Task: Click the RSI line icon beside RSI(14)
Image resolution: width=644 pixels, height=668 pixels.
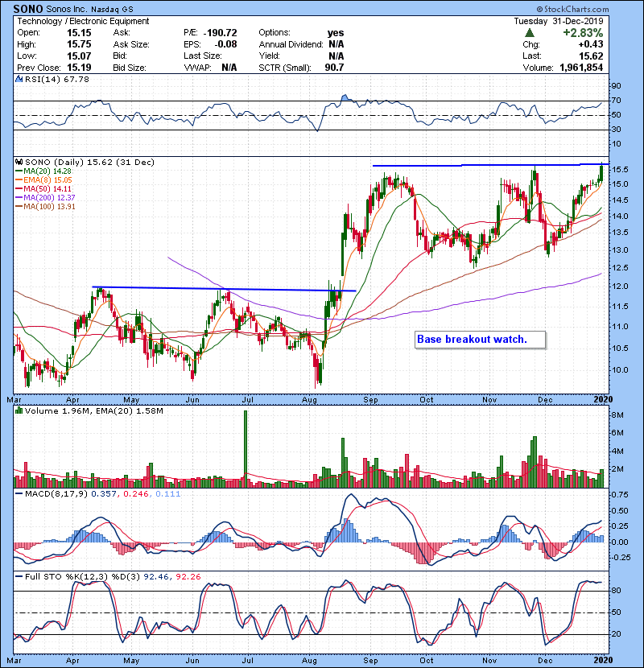Action: 19,79
